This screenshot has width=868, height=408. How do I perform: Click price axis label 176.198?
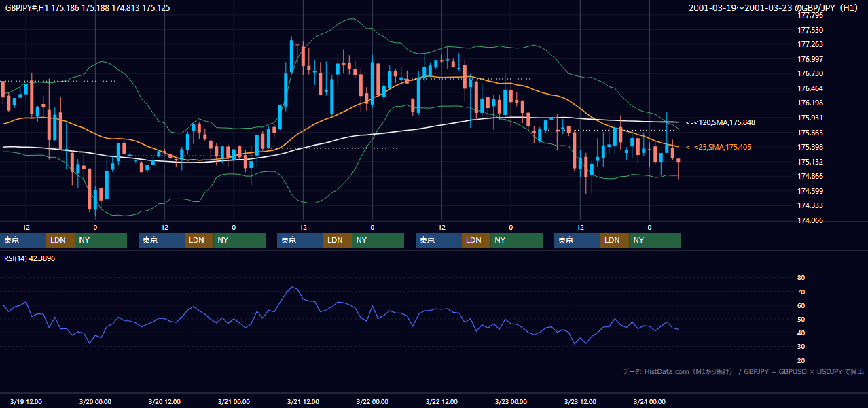tap(810, 103)
